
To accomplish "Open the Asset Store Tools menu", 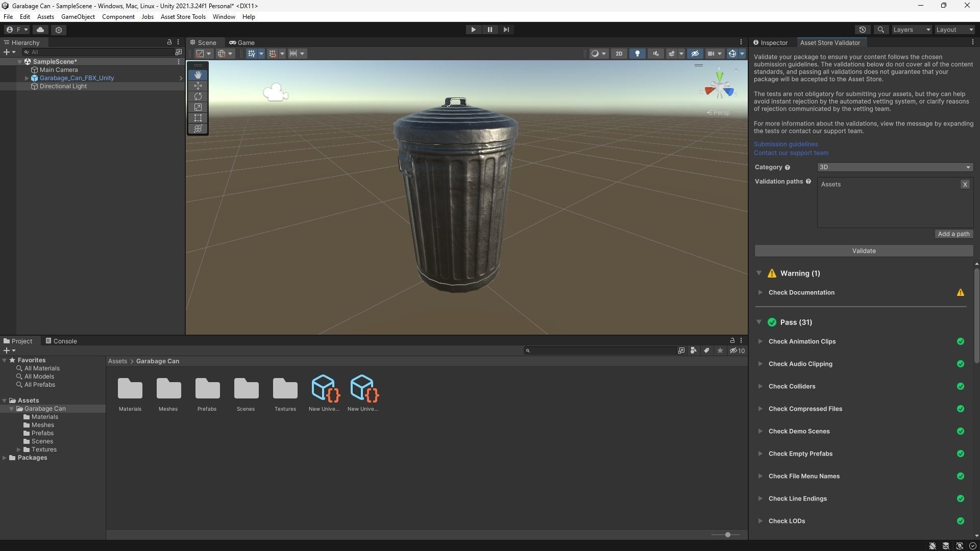I will coord(183,17).
